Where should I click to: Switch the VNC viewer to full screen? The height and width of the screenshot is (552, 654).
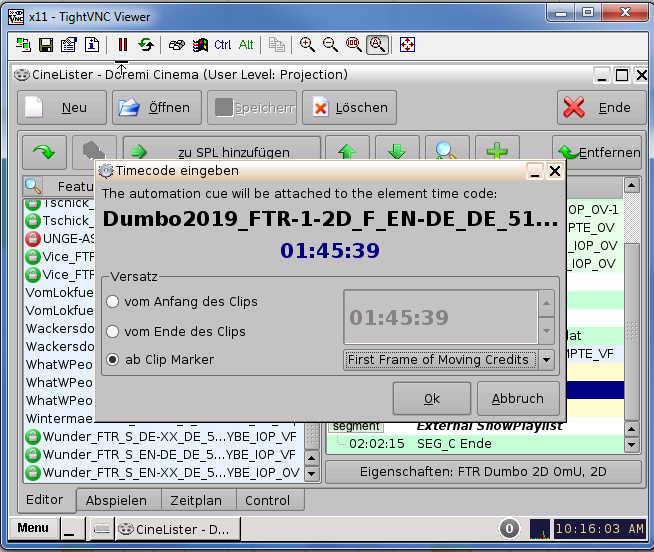pyautogui.click(x=407, y=44)
